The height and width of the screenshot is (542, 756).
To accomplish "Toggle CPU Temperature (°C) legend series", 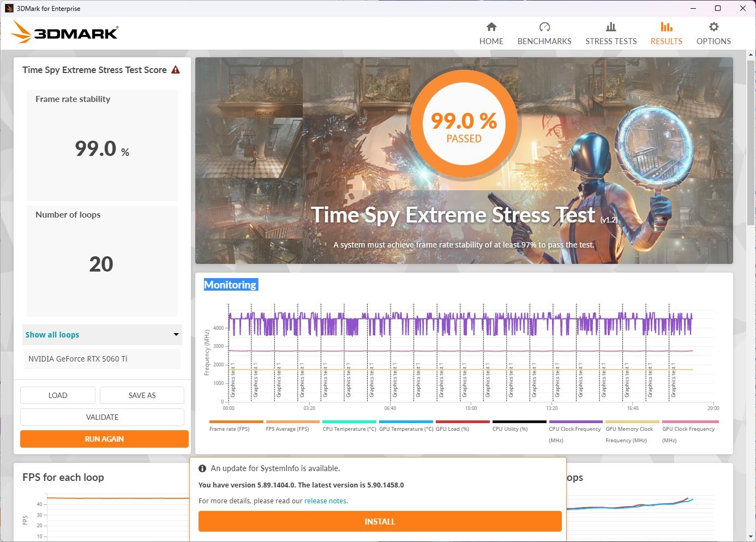I will pos(349,425).
